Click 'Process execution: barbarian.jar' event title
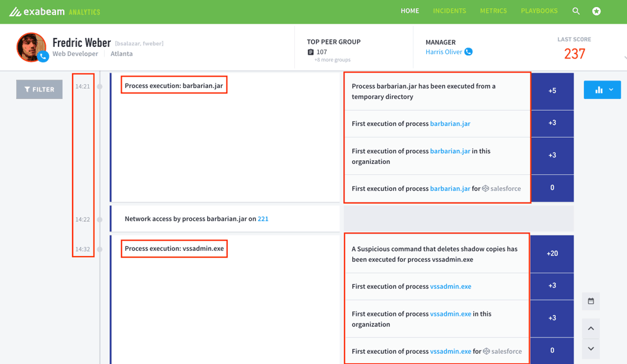 174,86
